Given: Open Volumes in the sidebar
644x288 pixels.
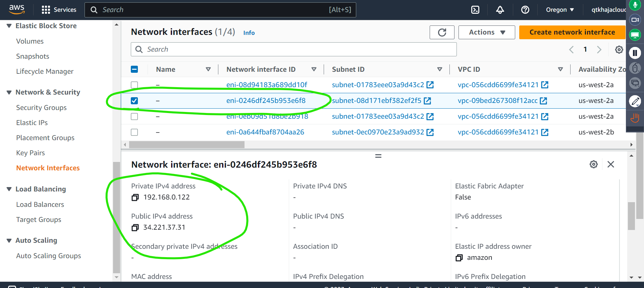Looking at the screenshot, I should [30, 41].
